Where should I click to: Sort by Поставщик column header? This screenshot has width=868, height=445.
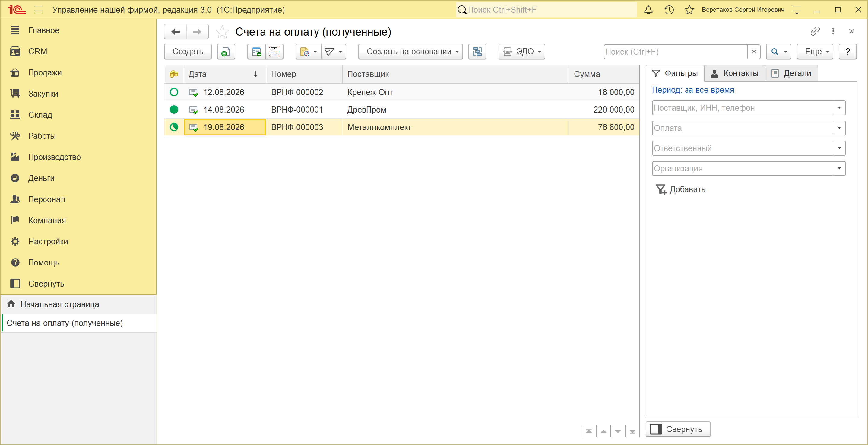pyautogui.click(x=456, y=74)
